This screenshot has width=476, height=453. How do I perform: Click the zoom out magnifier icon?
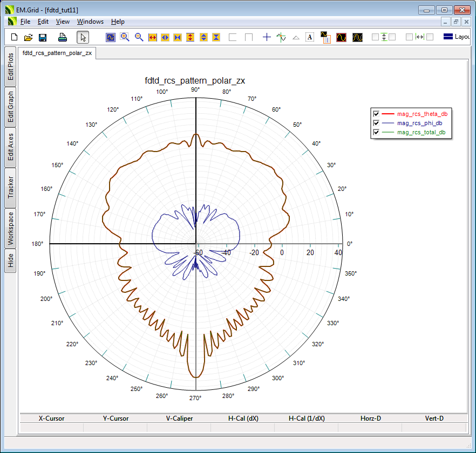(x=139, y=37)
